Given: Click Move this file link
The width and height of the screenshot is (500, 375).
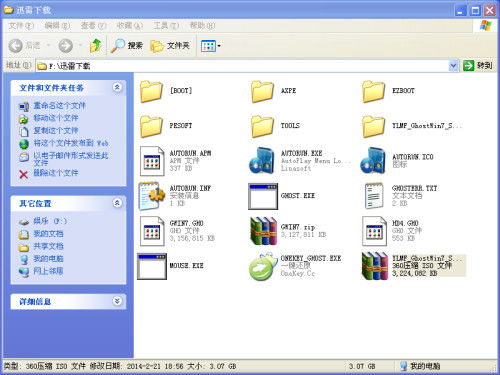Looking at the screenshot, I should tap(56, 118).
